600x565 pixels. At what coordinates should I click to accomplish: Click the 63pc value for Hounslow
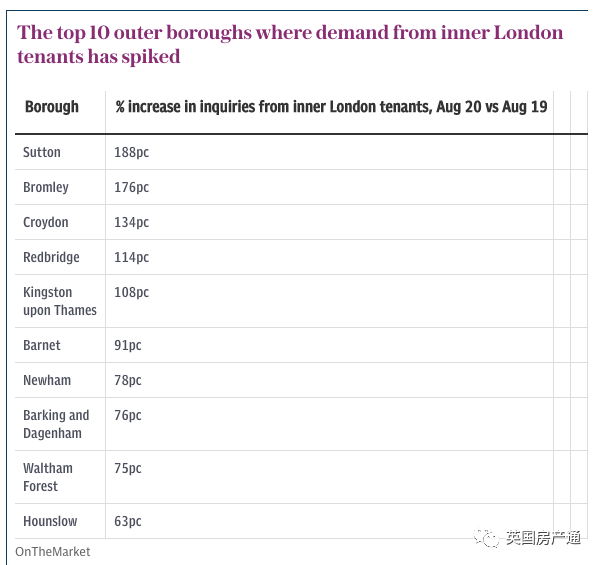[x=128, y=521]
